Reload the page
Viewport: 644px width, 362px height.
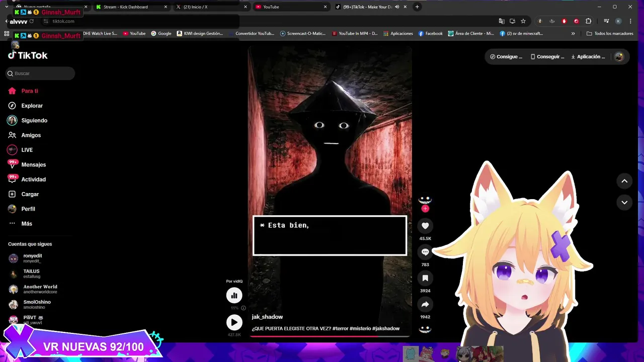click(32, 21)
